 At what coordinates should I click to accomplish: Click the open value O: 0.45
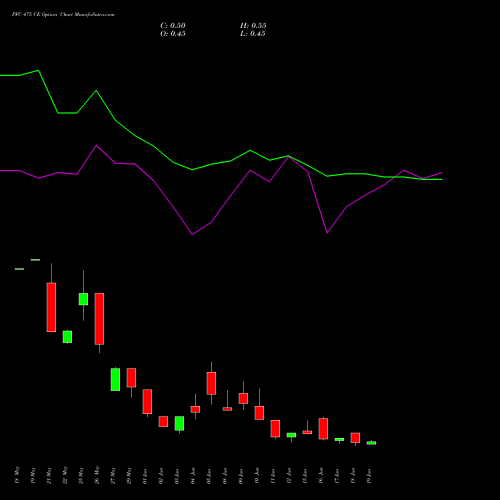173,34
